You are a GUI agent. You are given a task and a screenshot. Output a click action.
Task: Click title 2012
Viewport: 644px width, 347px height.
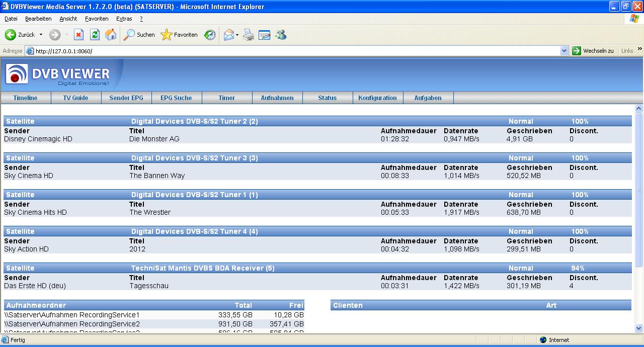tap(137, 249)
